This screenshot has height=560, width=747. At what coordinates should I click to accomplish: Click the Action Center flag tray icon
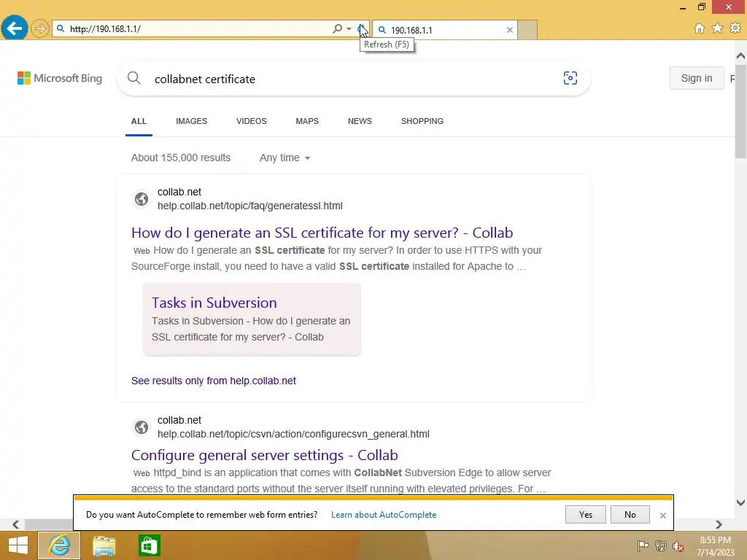point(643,546)
